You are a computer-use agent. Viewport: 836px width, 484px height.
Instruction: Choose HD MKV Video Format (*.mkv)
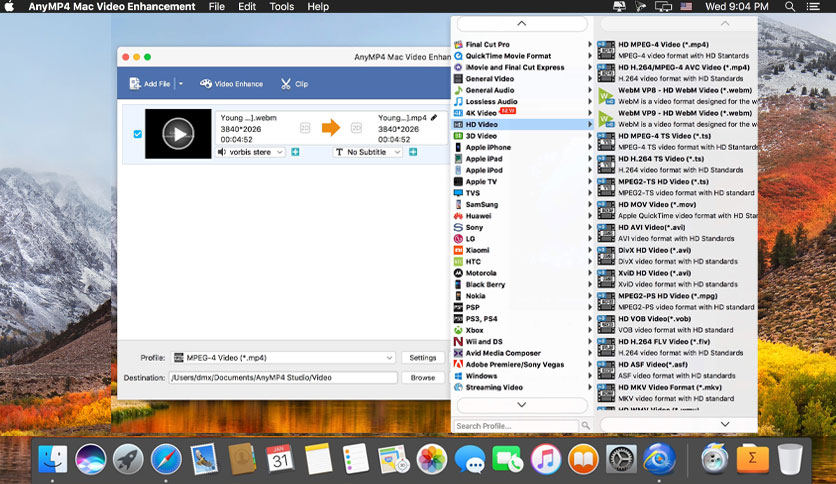coord(677,393)
